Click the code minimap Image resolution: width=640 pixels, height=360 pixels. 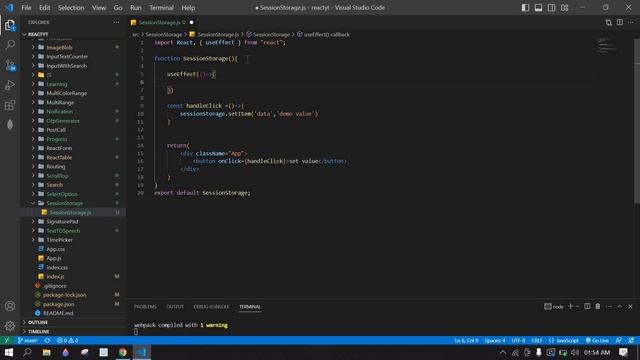[606, 45]
